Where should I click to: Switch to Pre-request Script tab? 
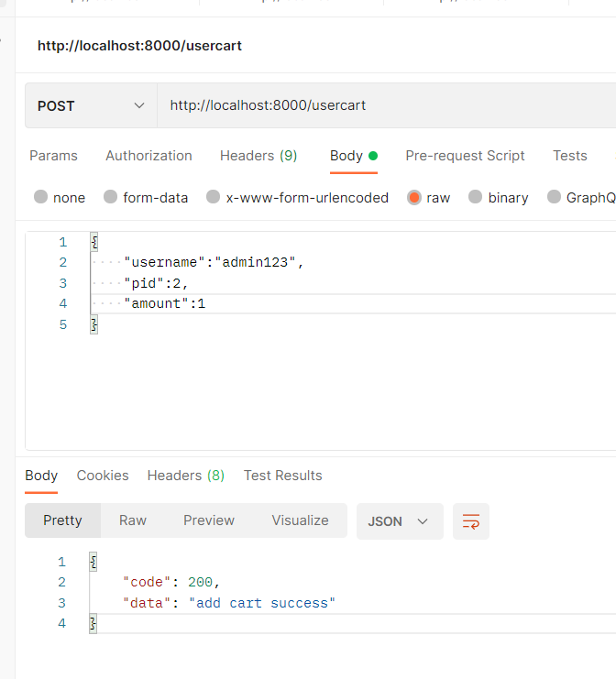(x=465, y=156)
